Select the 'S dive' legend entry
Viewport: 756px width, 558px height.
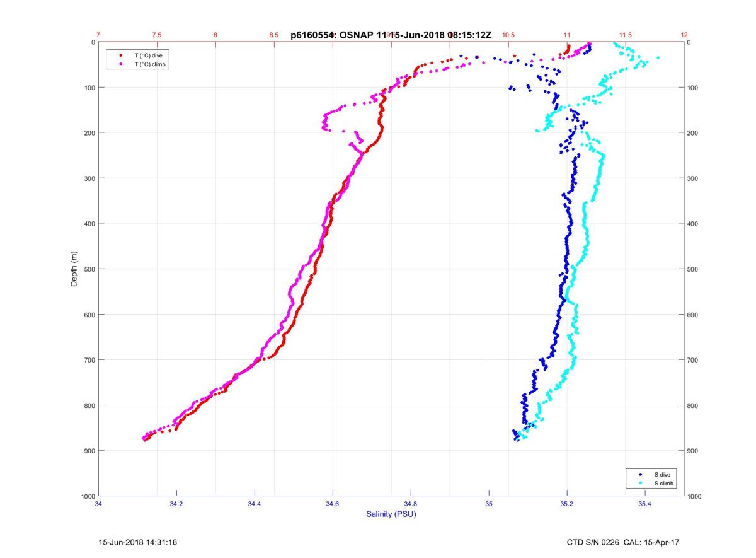click(x=662, y=474)
